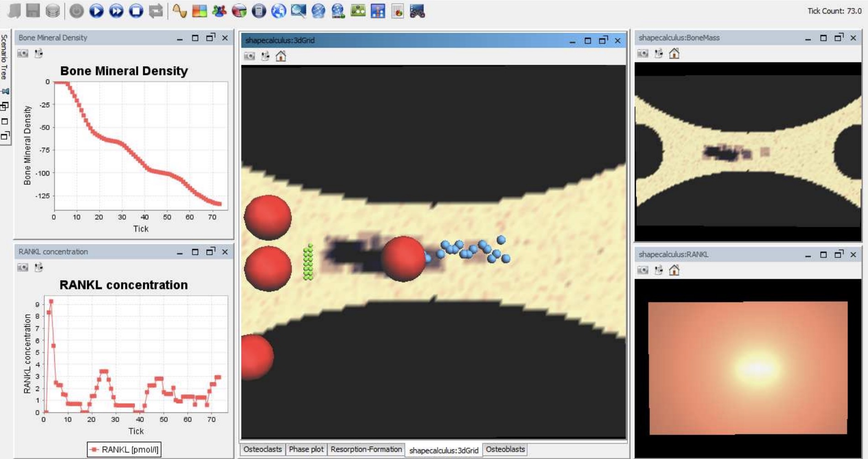
Task: Reset the shapecalculus:RANKL view with home icon
Action: coord(674,270)
